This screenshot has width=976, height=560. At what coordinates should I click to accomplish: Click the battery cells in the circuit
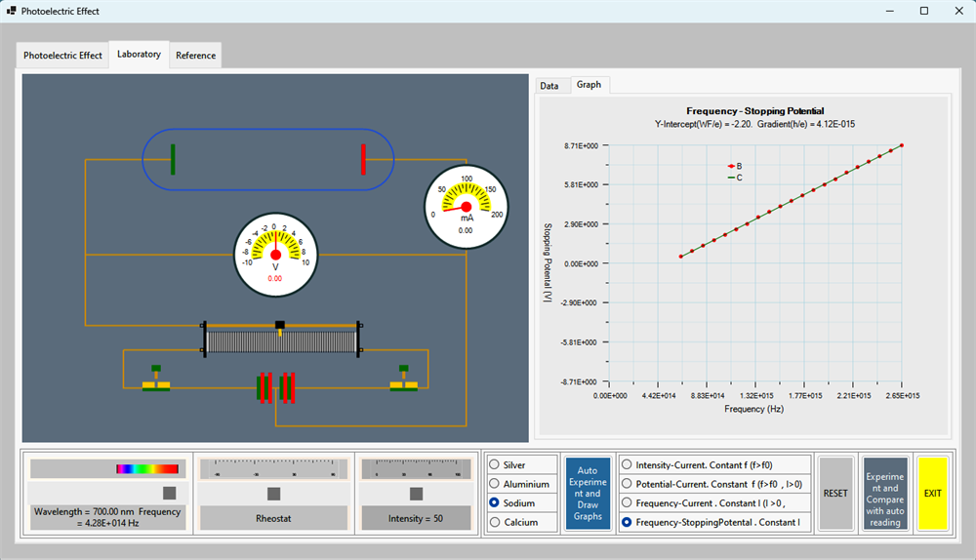click(x=276, y=388)
